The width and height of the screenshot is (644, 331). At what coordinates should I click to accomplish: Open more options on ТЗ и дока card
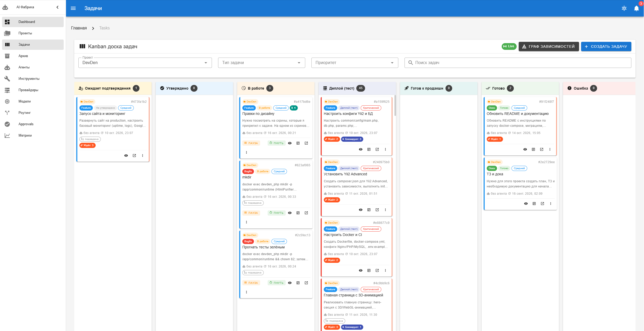point(551,204)
